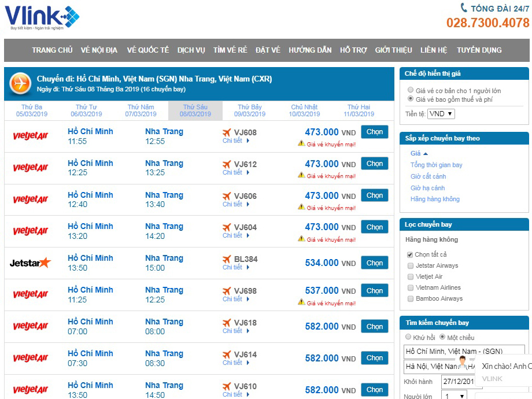Expand 'Chi tiết' for flight VJ698
This screenshot has width=532, height=399.
click(x=236, y=300)
